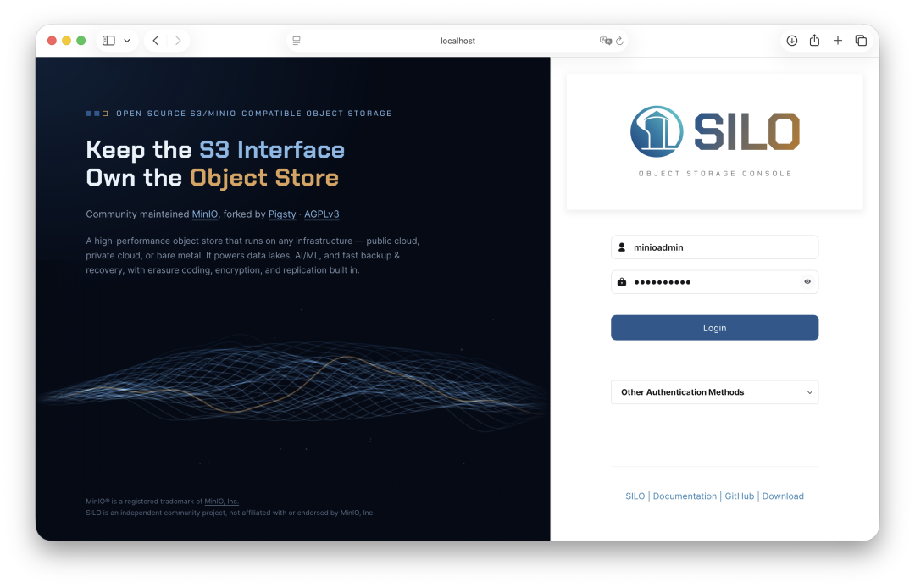Viewport: 915px width, 588px height.
Task: Go back with the back arrow
Action: point(156,41)
